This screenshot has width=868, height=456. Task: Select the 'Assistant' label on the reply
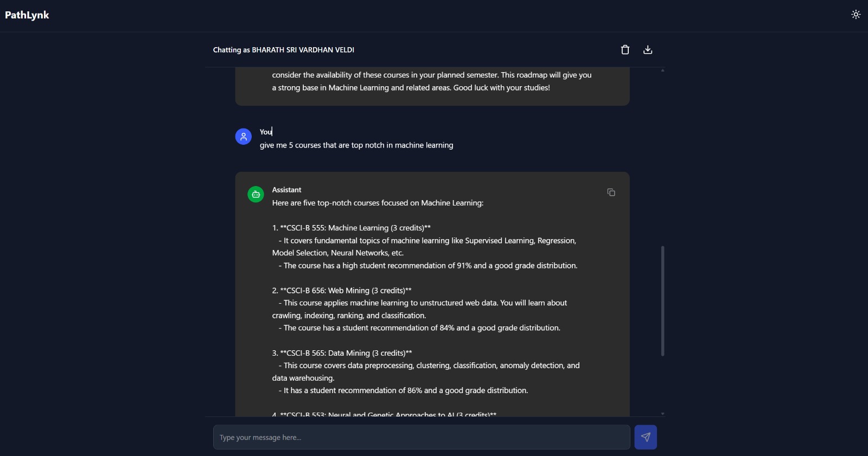pyautogui.click(x=286, y=189)
